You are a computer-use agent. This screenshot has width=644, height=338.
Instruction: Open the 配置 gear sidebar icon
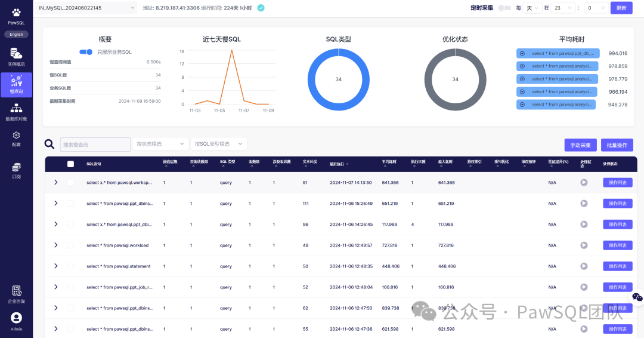point(17,136)
